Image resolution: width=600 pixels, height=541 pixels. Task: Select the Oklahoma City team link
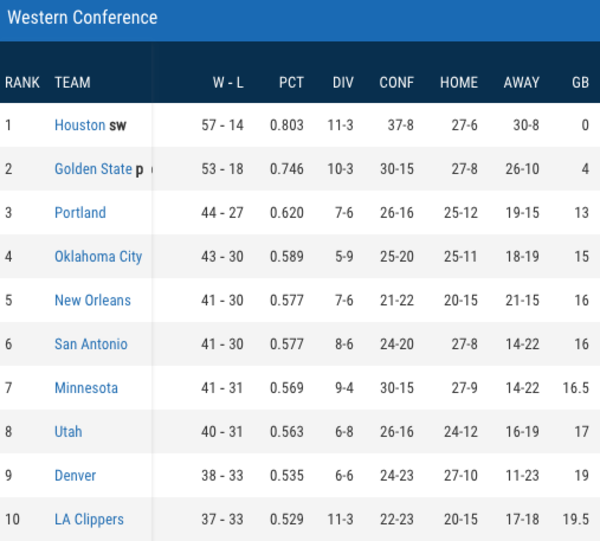point(98,257)
